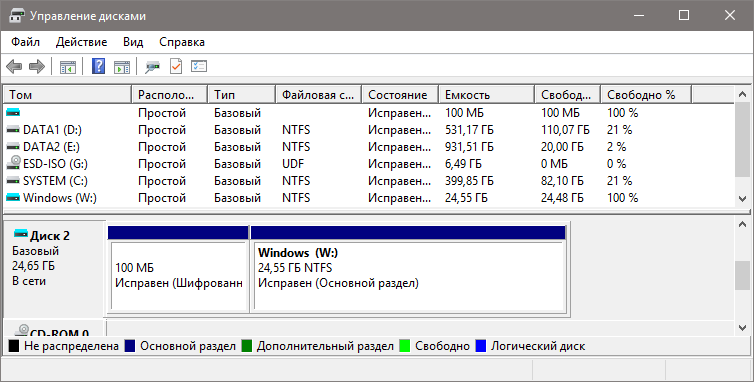
Task: Click the Disk Management title bar icon
Action: tap(17, 15)
